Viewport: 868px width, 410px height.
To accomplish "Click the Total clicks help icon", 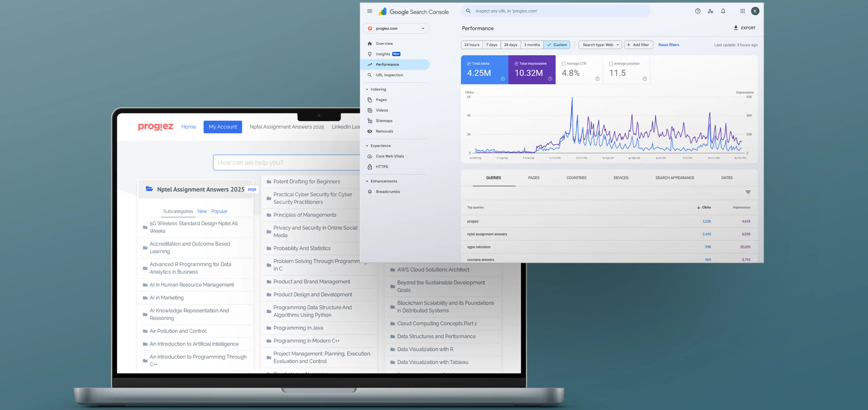I will coord(503,79).
